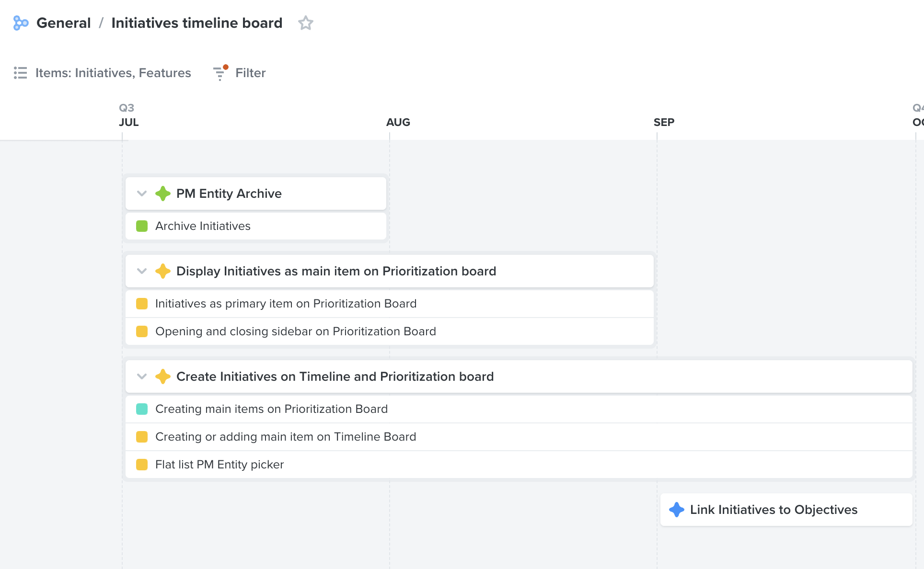Click the teal square on Creating main items feature

click(142, 409)
